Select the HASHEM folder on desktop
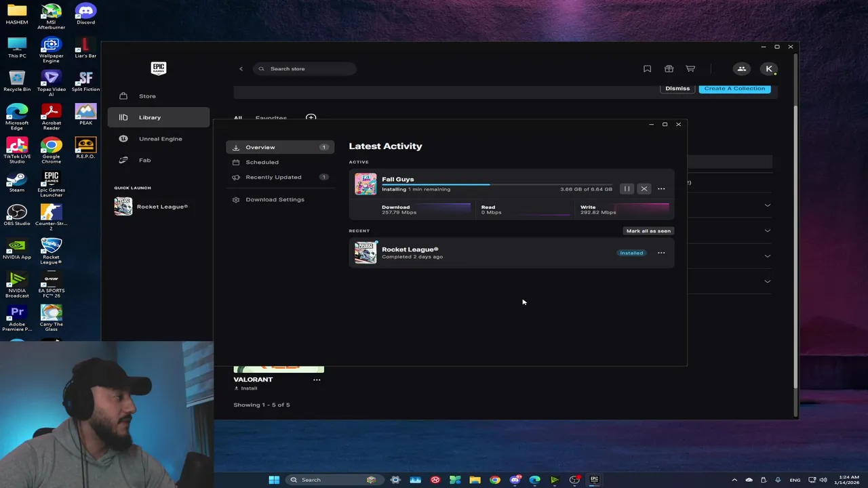Image resolution: width=868 pixels, height=488 pixels. 17,14
